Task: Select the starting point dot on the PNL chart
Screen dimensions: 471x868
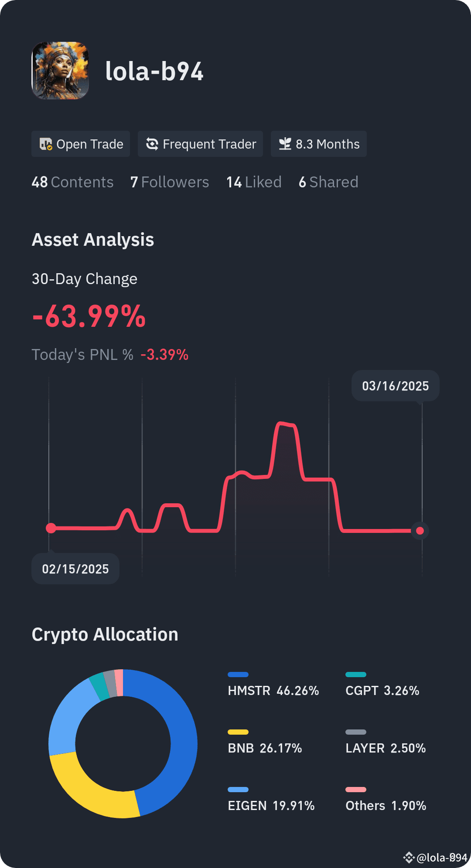Action: [51, 528]
